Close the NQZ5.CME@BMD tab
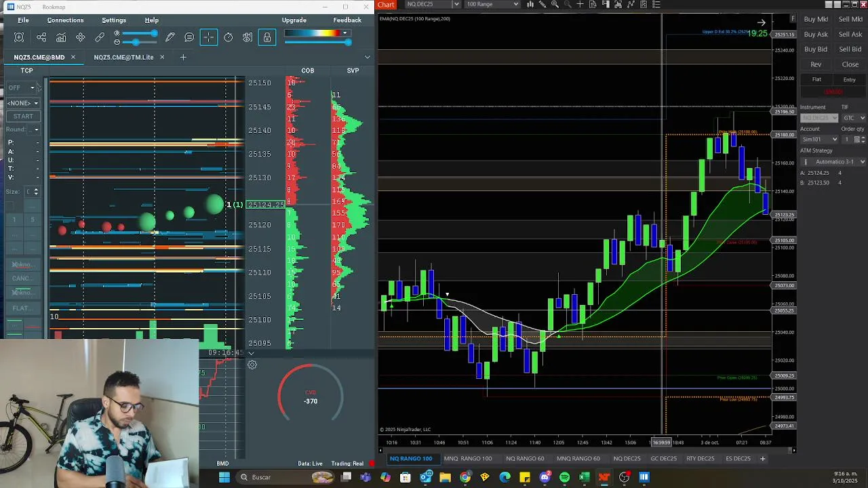Viewport: 868px width, 488px height. coord(73,57)
